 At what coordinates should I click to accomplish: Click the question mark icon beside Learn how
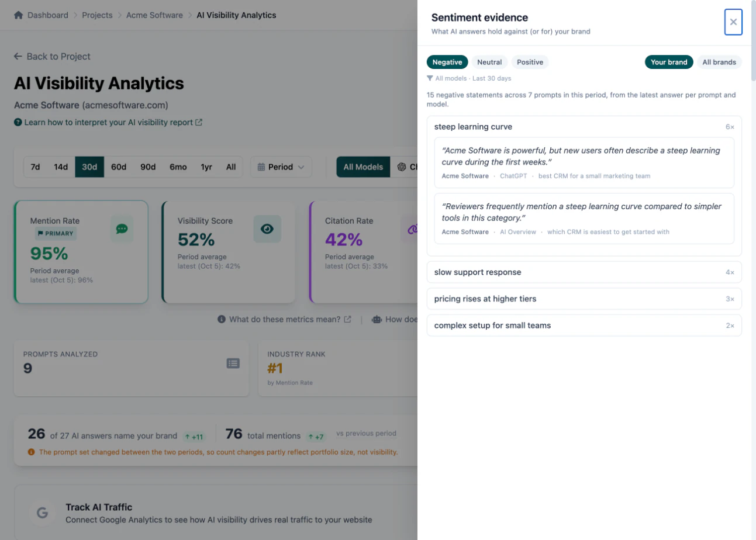coord(18,123)
